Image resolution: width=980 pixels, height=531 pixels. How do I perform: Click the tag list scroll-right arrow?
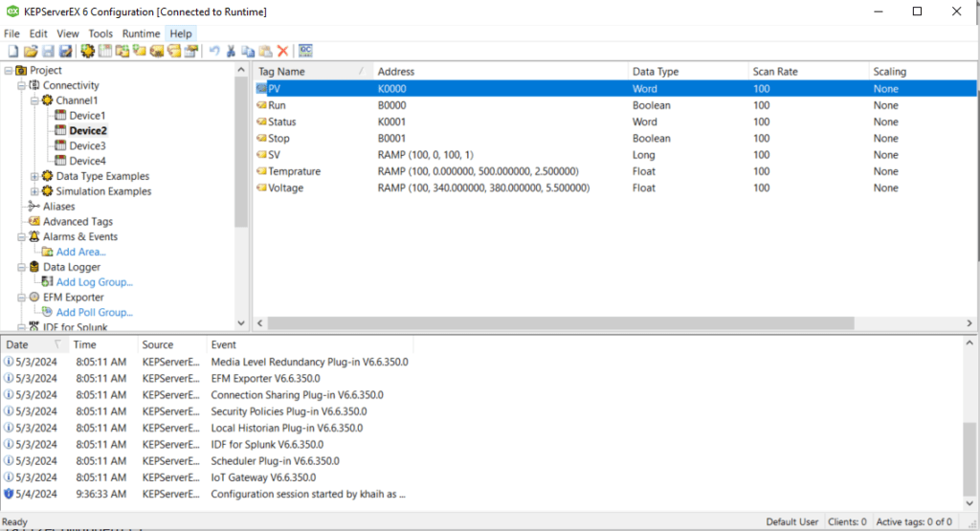969,323
